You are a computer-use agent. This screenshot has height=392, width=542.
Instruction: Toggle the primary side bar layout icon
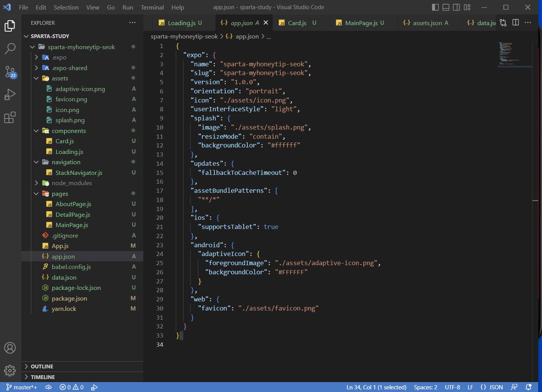pos(435,7)
